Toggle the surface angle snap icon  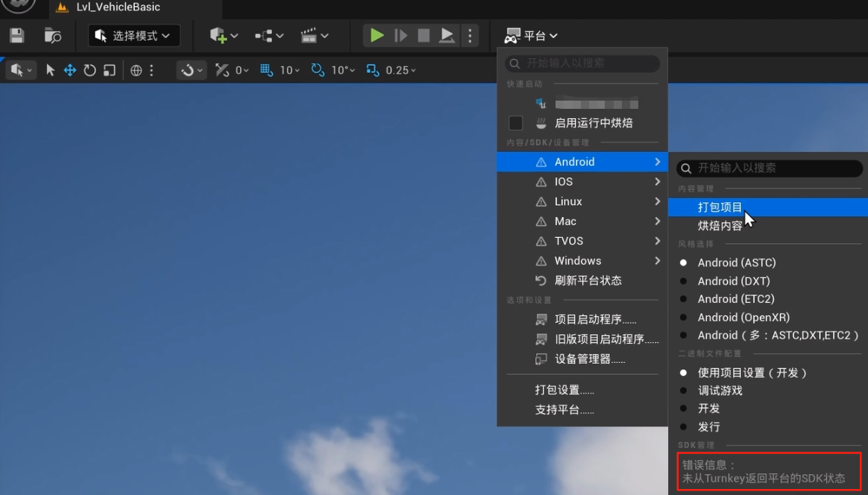[222, 70]
